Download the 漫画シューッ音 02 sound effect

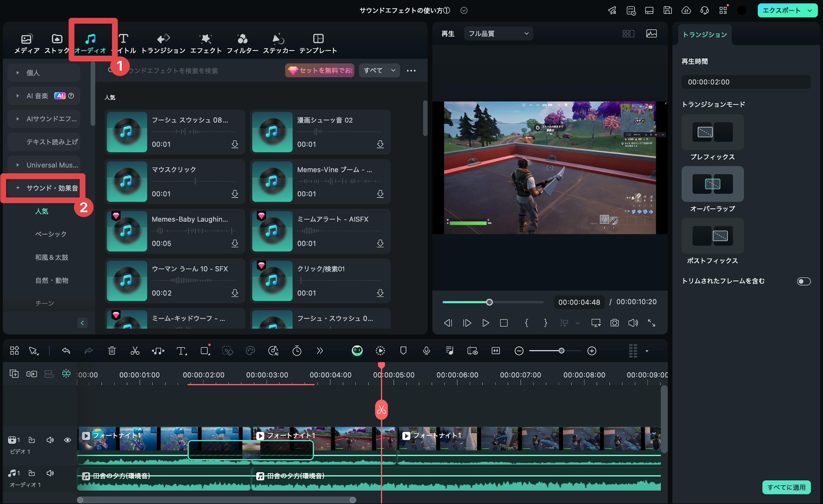pos(380,144)
